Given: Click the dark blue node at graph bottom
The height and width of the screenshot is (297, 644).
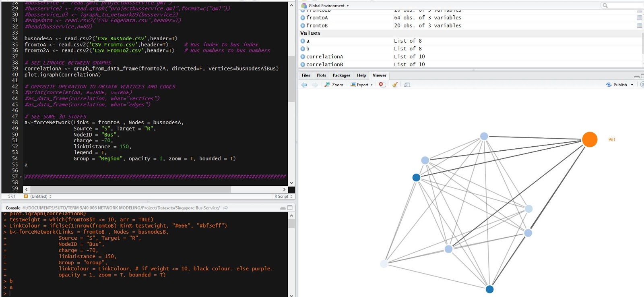Looking at the screenshot, I should [489, 289].
